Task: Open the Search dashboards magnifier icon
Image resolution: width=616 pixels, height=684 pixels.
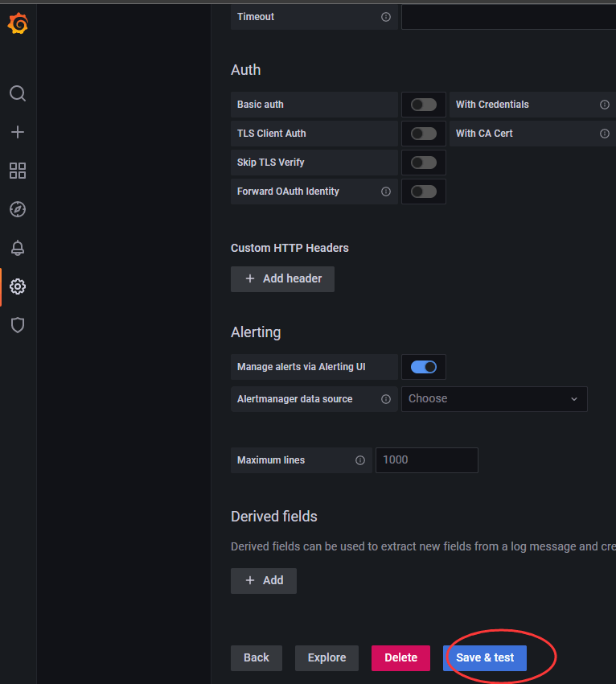Action: (x=18, y=93)
